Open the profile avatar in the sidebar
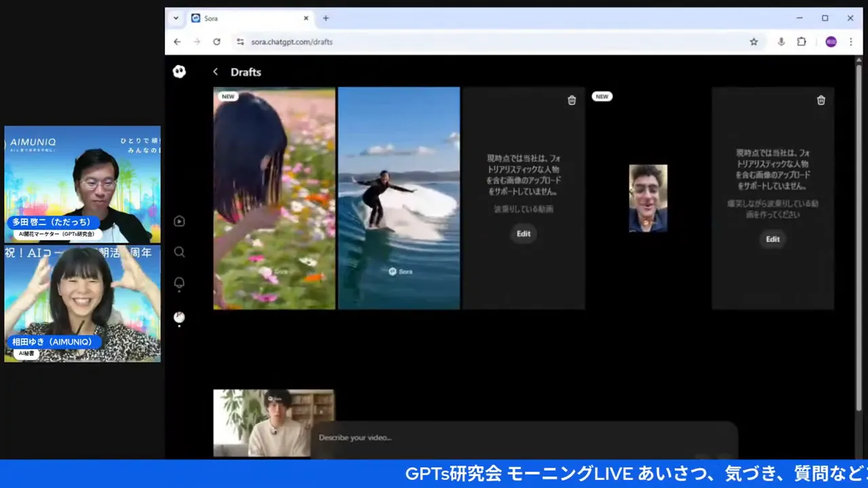The height and width of the screenshot is (488, 868). click(x=179, y=317)
